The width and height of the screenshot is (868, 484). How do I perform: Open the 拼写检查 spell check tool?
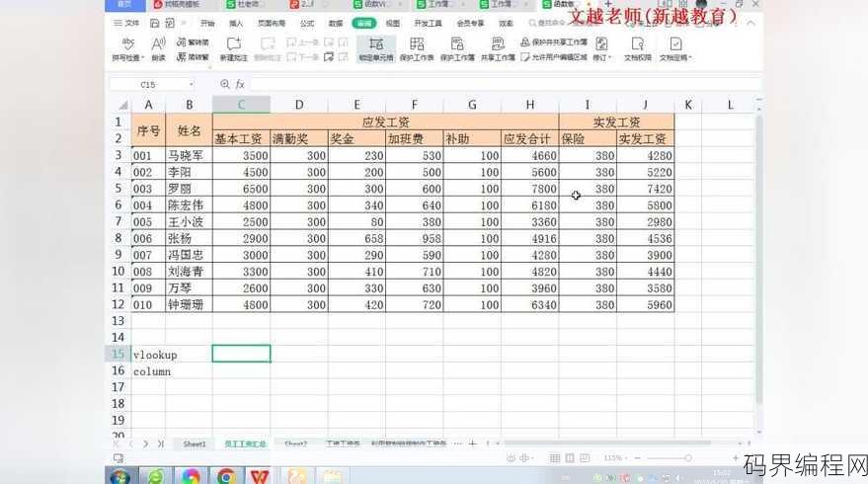tap(127, 48)
